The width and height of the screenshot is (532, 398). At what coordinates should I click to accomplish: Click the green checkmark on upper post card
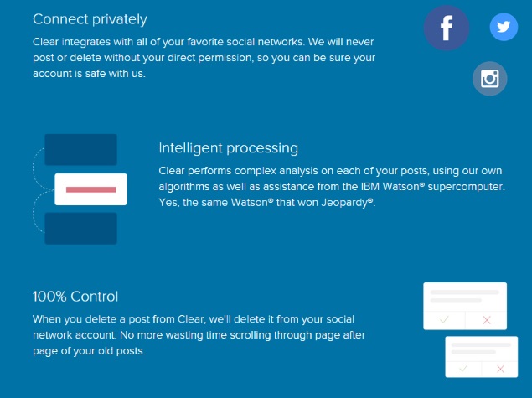click(444, 319)
